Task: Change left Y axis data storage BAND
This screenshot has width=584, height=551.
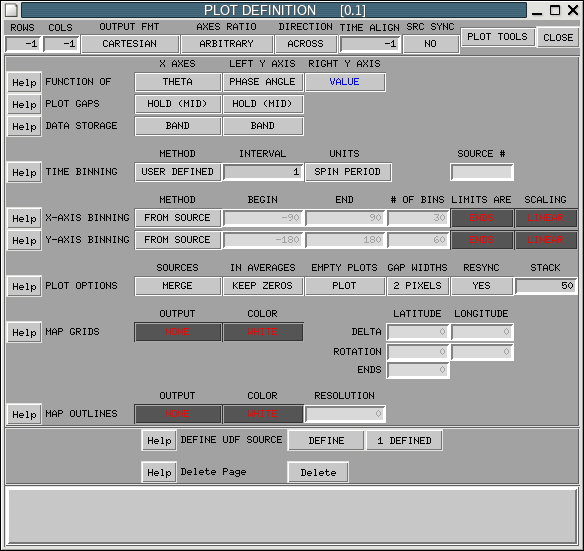Action: (262, 126)
